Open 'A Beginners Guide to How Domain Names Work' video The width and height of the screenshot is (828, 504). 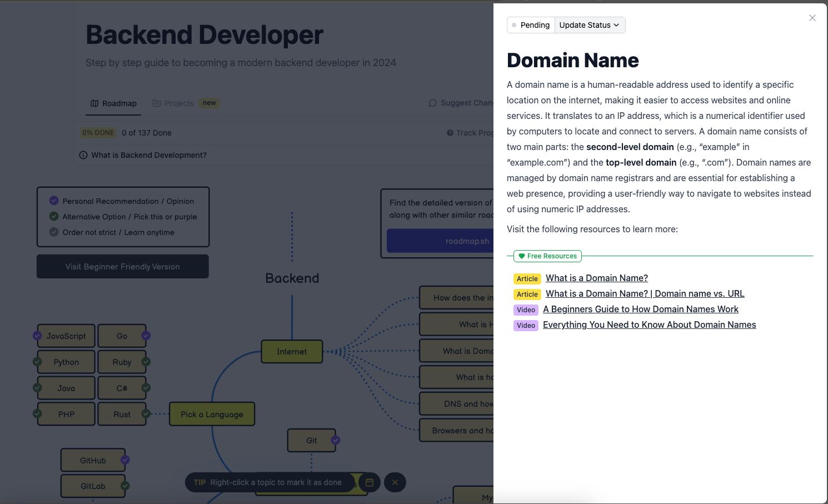click(x=641, y=309)
